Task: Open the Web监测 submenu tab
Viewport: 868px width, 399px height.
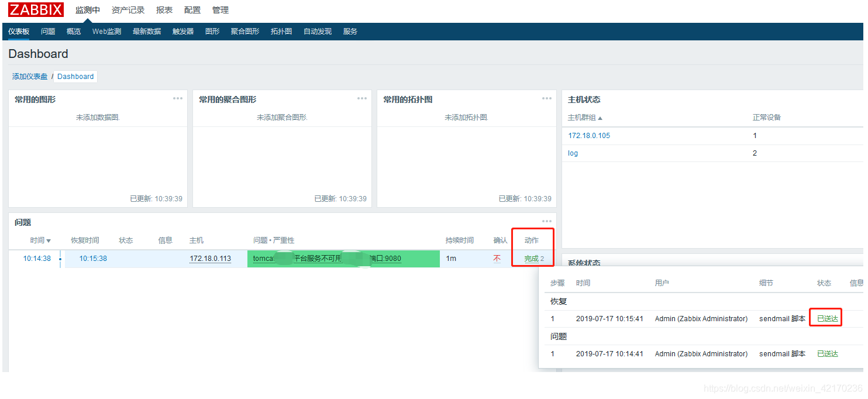Action: [106, 32]
